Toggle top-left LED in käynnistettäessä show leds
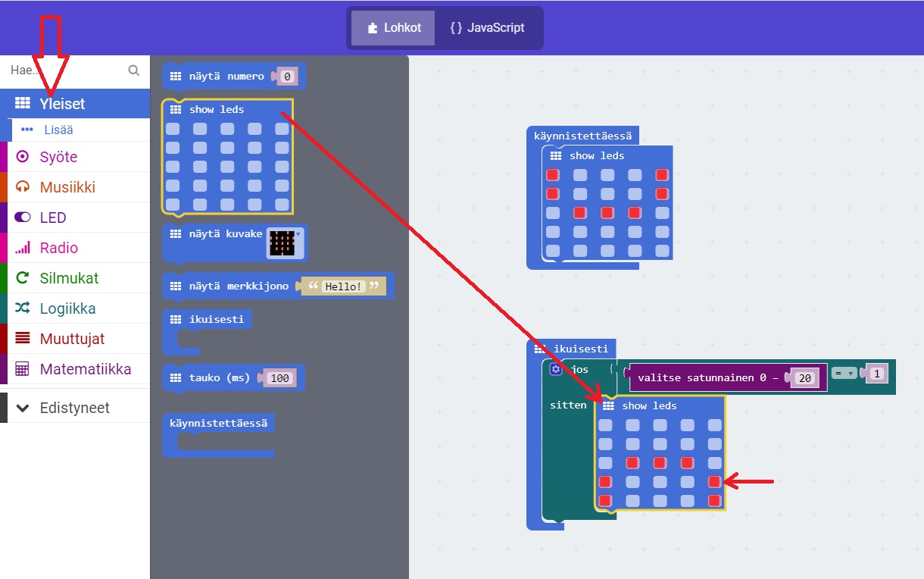 [552, 175]
